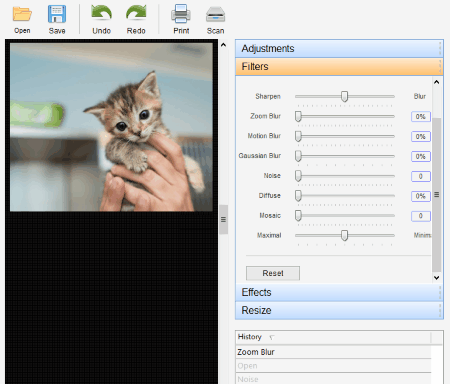The image size is (450, 384).
Task: Click the History column header
Action: tap(333, 337)
